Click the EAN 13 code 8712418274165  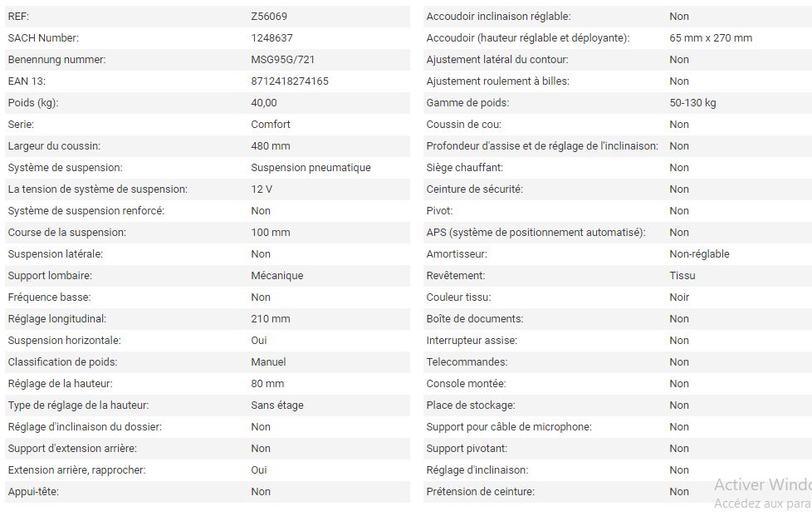point(289,81)
